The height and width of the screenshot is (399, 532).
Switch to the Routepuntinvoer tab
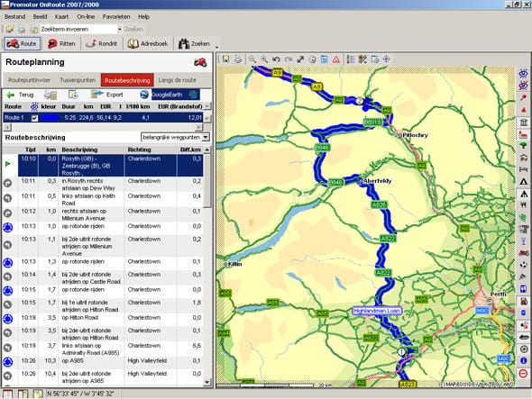29,80
